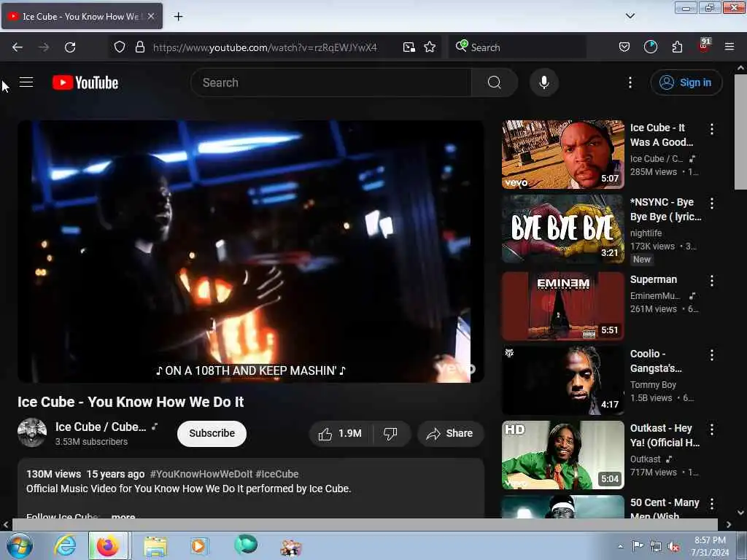Open Outkast Hey Ya! thumbnail
The image size is (747, 560).
562,455
